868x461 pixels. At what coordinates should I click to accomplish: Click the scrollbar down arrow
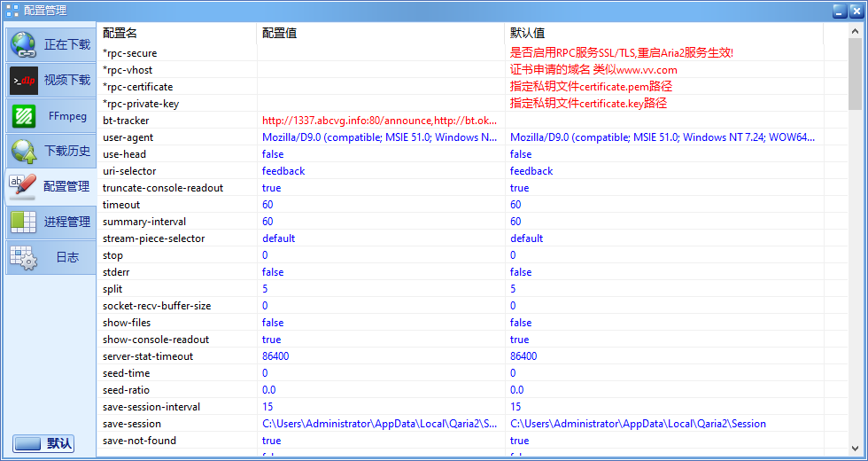856,449
